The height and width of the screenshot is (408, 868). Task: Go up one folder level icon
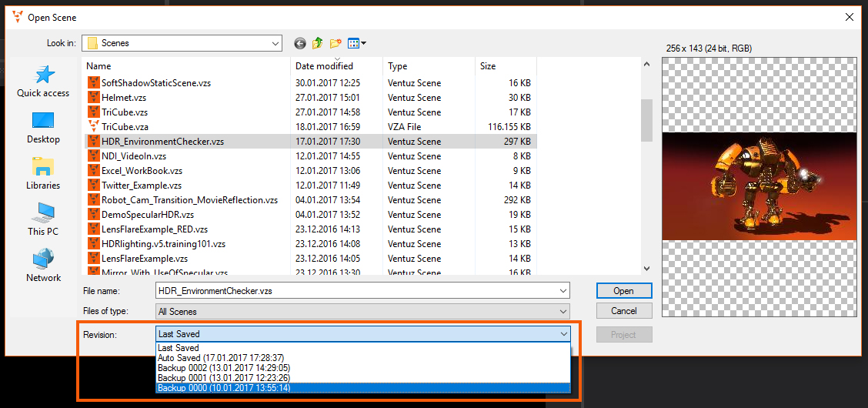click(x=318, y=43)
